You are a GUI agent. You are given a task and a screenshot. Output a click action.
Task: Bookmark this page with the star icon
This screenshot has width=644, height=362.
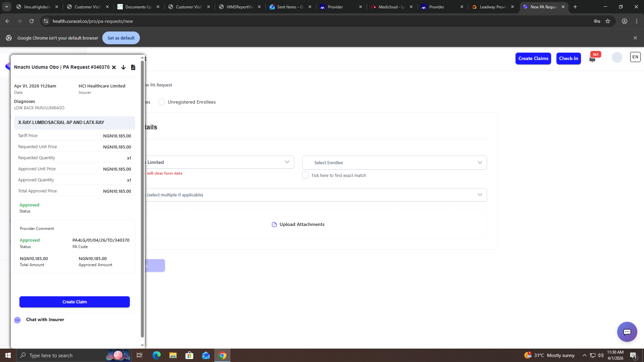(x=608, y=21)
